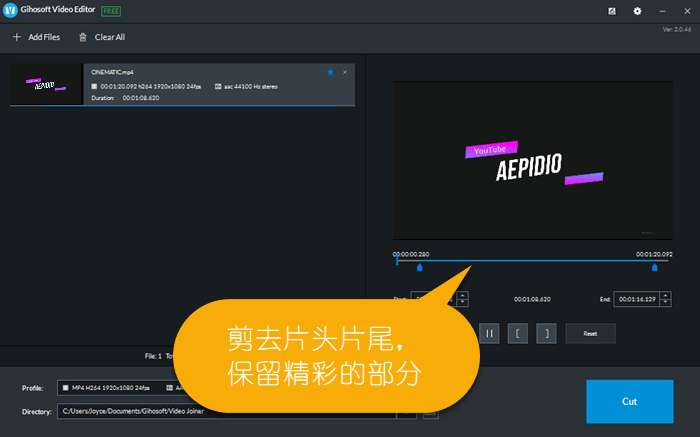The height and width of the screenshot is (437, 700).
Task: Click the feedback edit icon in title bar
Action: click(x=611, y=11)
